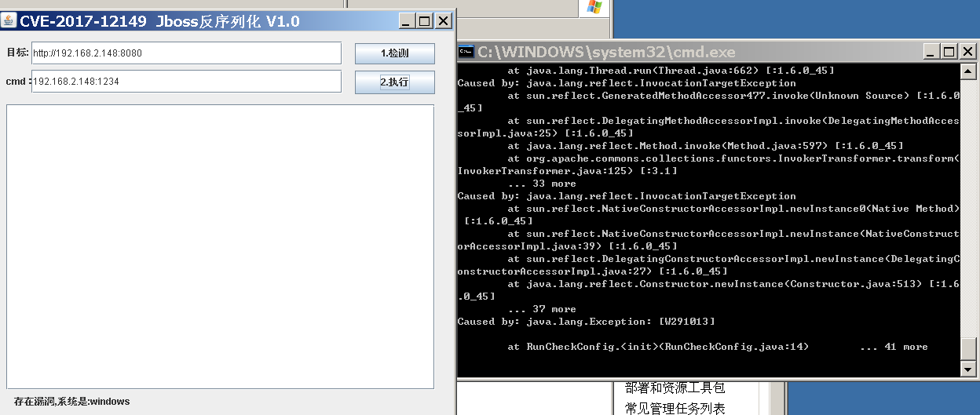
Task: Click cmd.exe scrollbar down arrow
Action: coord(968,368)
